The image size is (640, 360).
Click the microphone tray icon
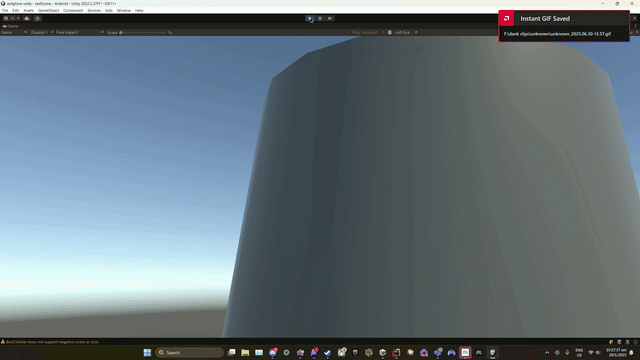point(567,353)
